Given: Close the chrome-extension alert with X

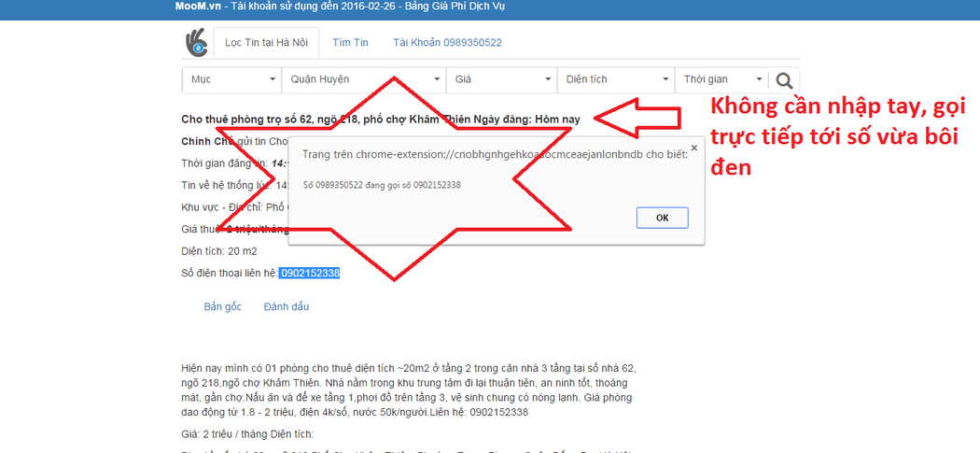Looking at the screenshot, I should (x=693, y=148).
